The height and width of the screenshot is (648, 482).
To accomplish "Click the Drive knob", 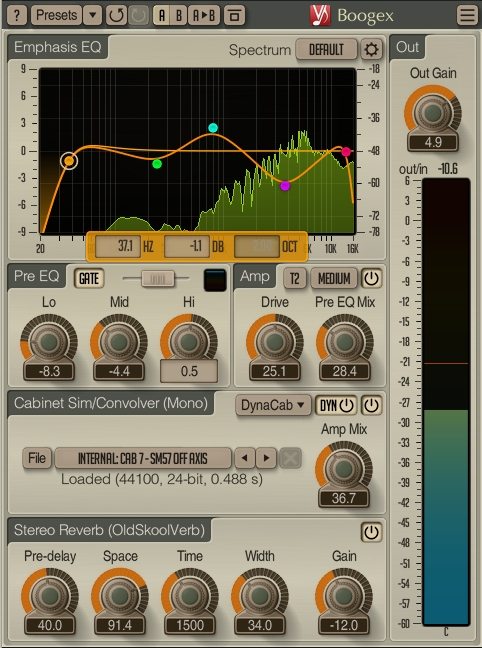I will tap(274, 342).
